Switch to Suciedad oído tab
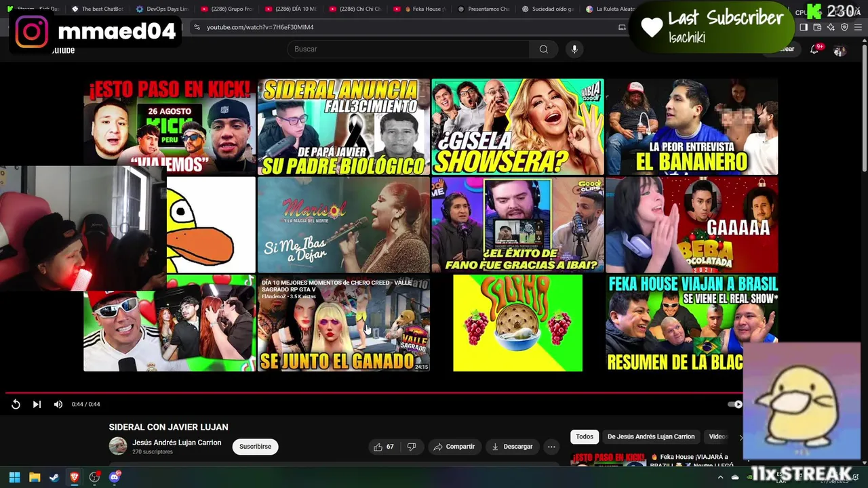Viewport: 868px width, 488px height. (548, 9)
